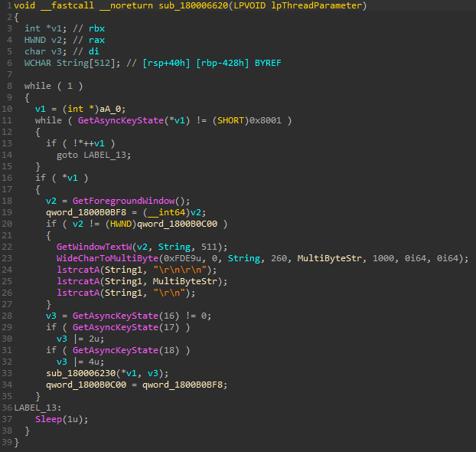The height and width of the screenshot is (452, 476).
Task: Click the LABEL_13: label on line 36
Action: pyautogui.click(x=37, y=408)
